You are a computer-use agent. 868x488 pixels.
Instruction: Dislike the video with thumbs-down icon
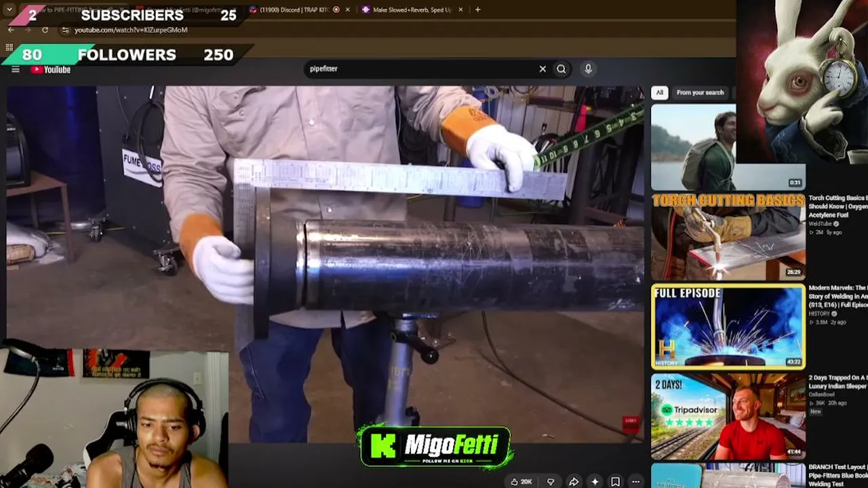(551, 482)
